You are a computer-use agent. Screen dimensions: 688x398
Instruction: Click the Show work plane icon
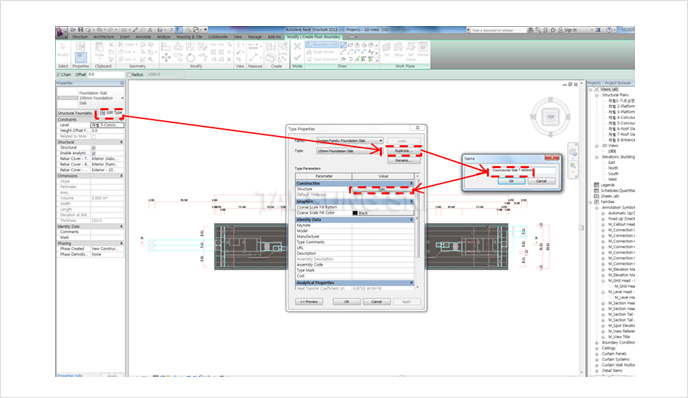point(398,47)
